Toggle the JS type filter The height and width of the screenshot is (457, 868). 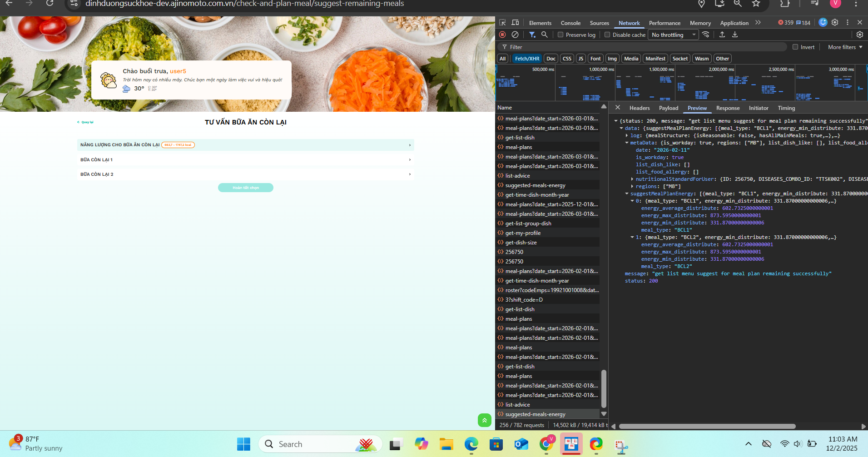tap(580, 59)
